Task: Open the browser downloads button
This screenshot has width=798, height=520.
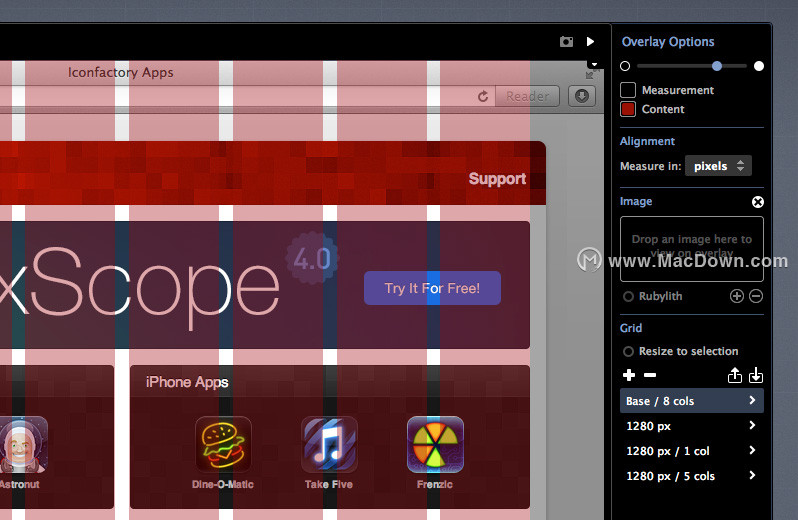Action: point(582,96)
